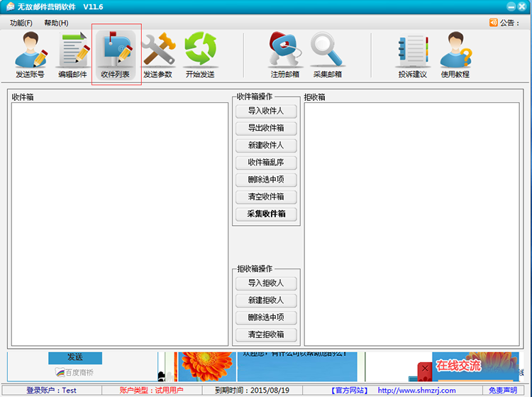Click the orange flower banner image
Image resolution: width=532 pixels, height=397 pixels.
pos(207,366)
